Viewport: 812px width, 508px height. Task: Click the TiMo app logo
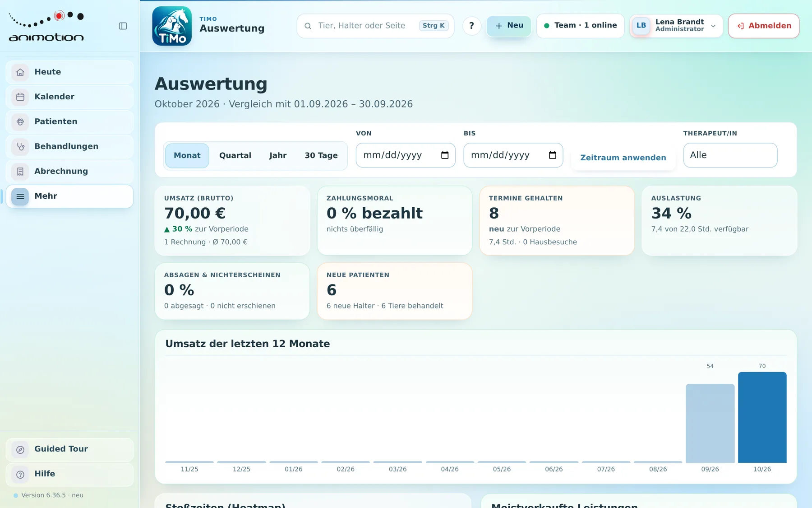click(x=172, y=26)
